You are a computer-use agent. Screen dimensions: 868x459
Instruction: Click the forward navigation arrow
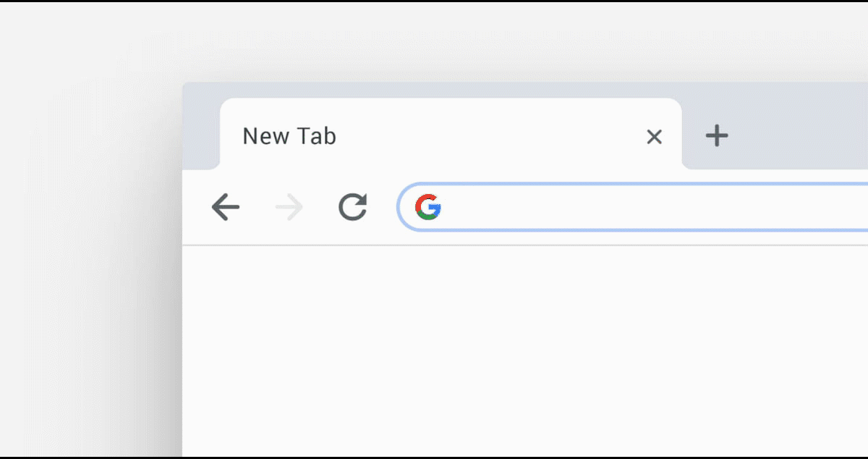tap(289, 207)
